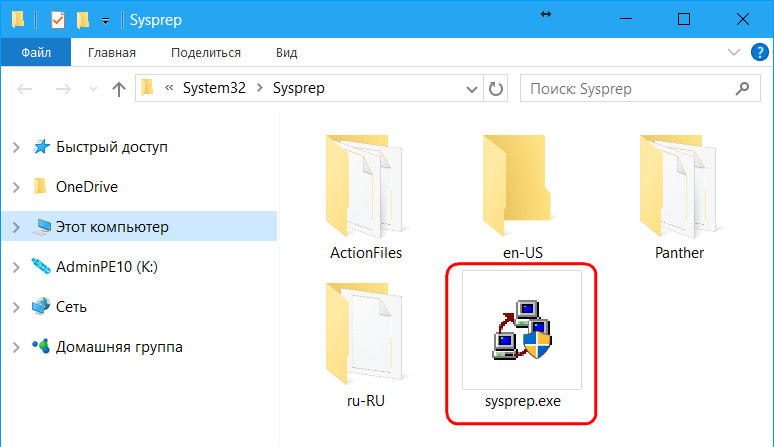Click System32 in the address path

coord(214,88)
